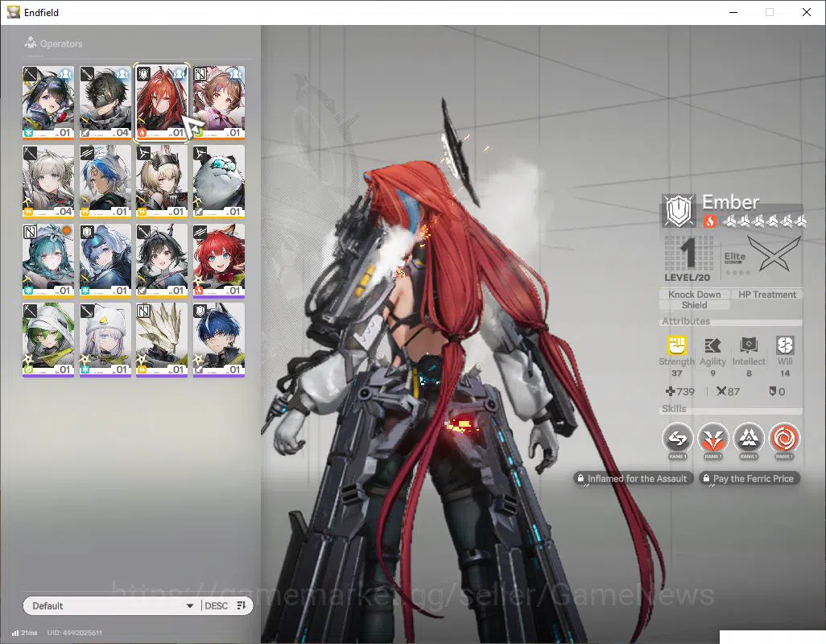Click the red fire element icon under Ember

pyautogui.click(x=709, y=221)
